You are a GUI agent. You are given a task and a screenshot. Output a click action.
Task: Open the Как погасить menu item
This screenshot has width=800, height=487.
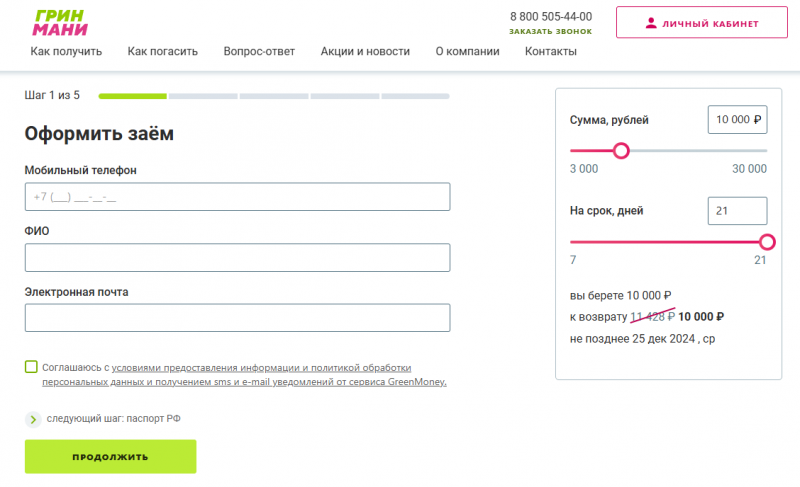tap(163, 52)
